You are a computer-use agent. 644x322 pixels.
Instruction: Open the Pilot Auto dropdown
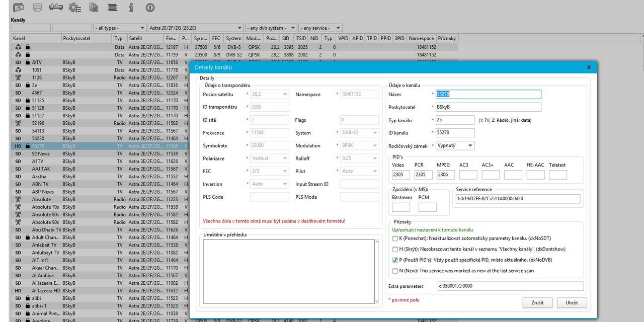tap(360, 171)
